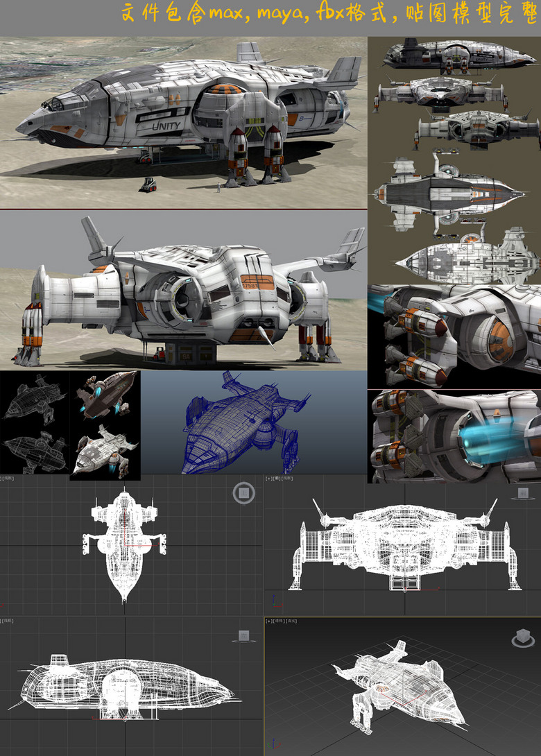Click the ViewCube in the side-view wireframe viewport
This screenshot has height=756, width=541.
coord(243,636)
